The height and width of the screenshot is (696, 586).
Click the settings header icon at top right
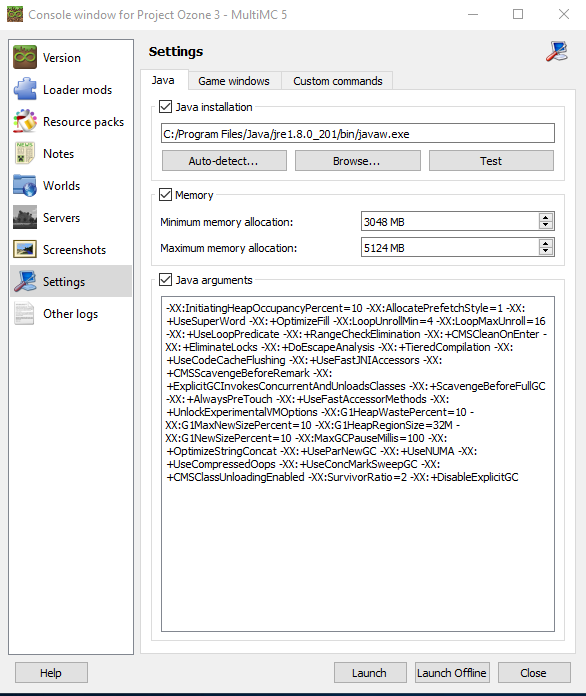(557, 51)
